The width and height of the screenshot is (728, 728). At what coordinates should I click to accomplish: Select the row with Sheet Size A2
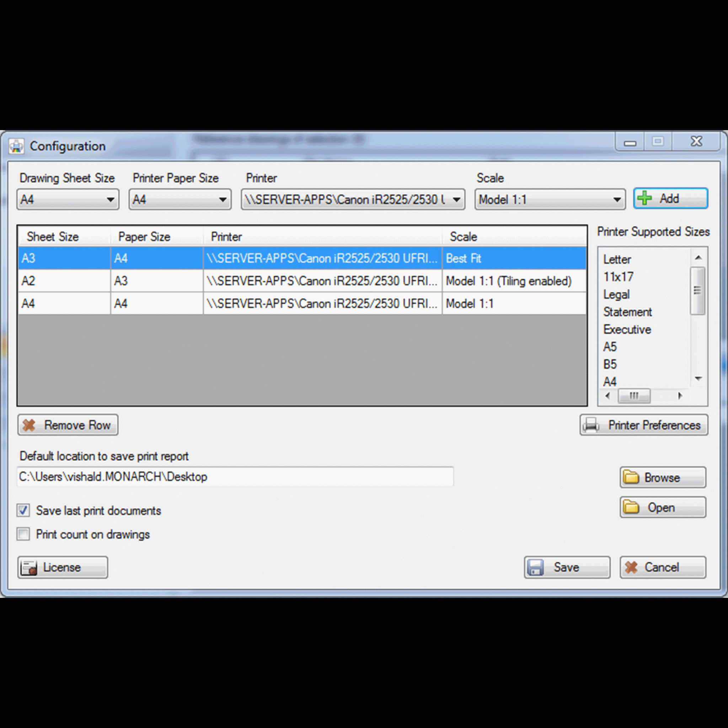pos(302,281)
